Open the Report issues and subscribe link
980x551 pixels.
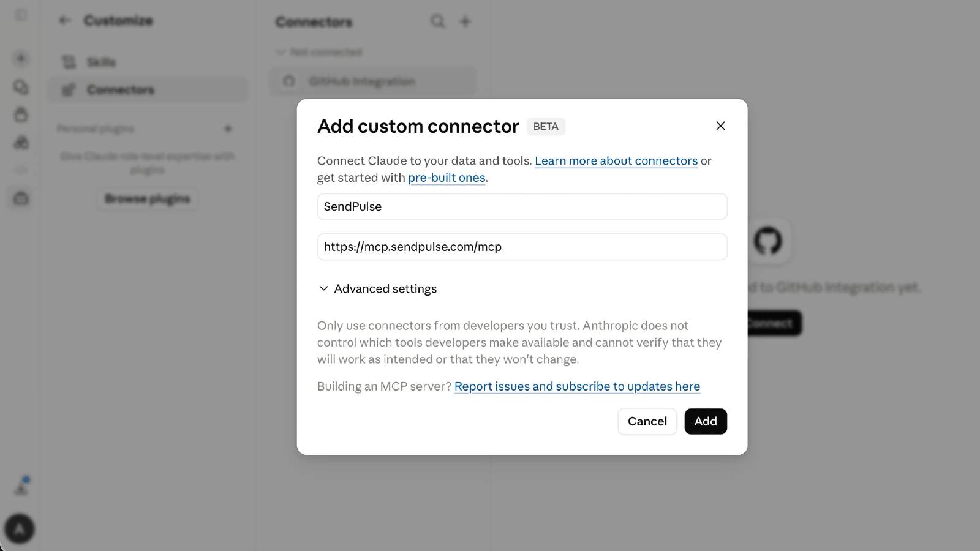point(577,386)
